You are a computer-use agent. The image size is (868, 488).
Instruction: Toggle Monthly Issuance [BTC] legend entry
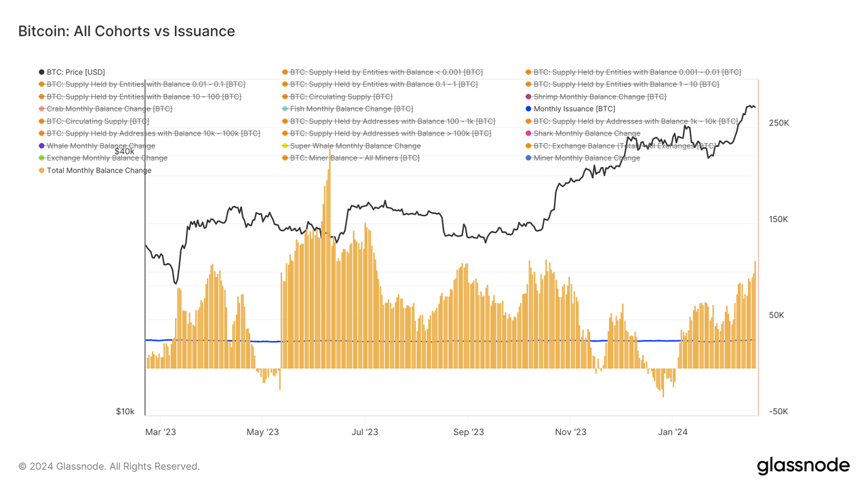(574, 109)
